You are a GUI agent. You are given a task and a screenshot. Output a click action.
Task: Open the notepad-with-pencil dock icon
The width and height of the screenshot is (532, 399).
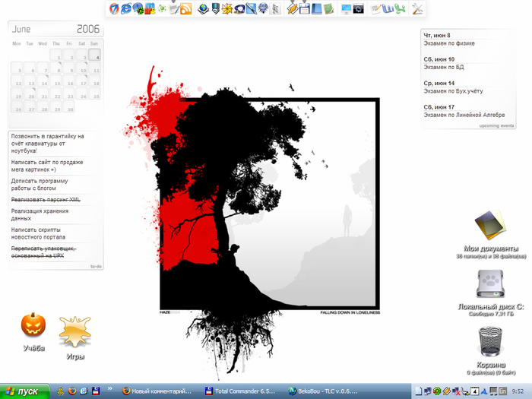[x=376, y=8]
